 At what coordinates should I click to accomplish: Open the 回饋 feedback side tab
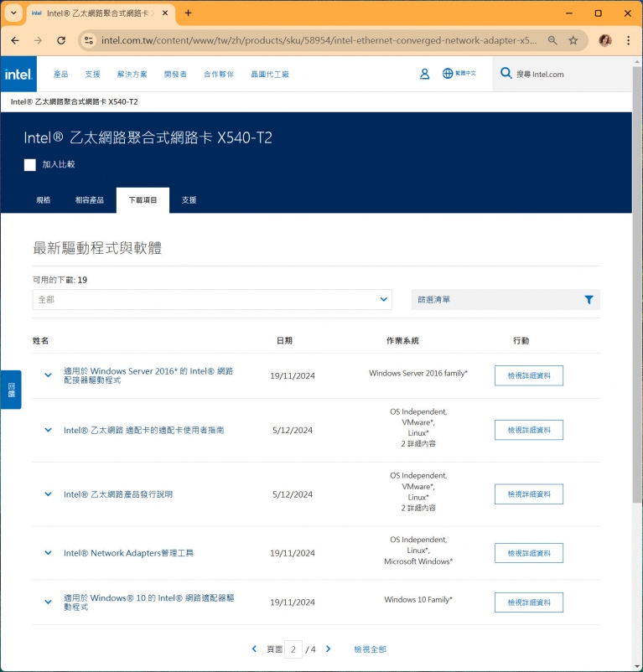coord(11,390)
